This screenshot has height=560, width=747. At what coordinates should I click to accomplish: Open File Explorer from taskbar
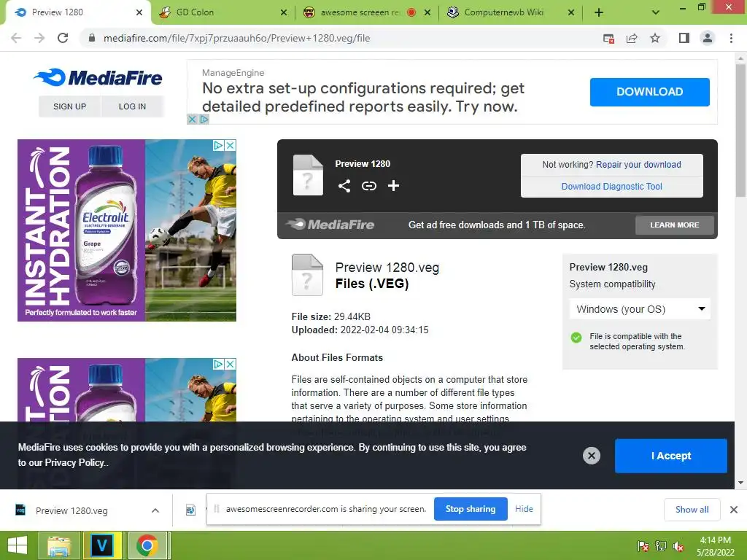tap(59, 545)
